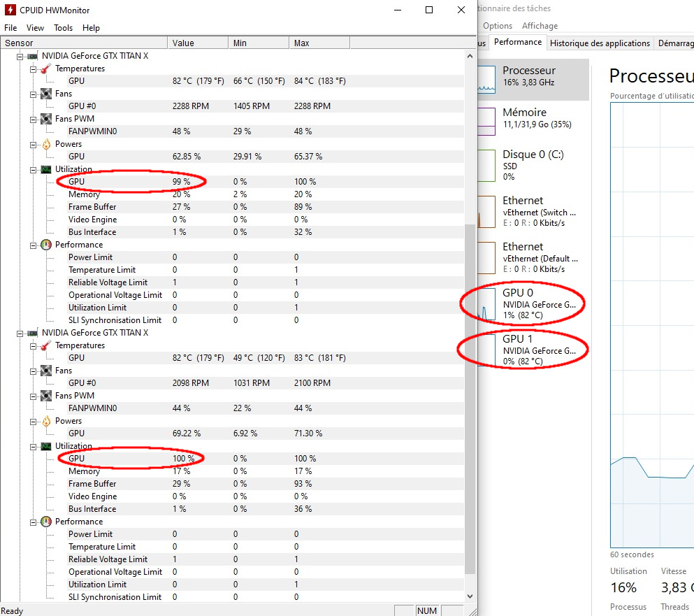The image size is (694, 616).
Task: Select vEthernet (Default) entry in Task Manager
Action: [533, 258]
